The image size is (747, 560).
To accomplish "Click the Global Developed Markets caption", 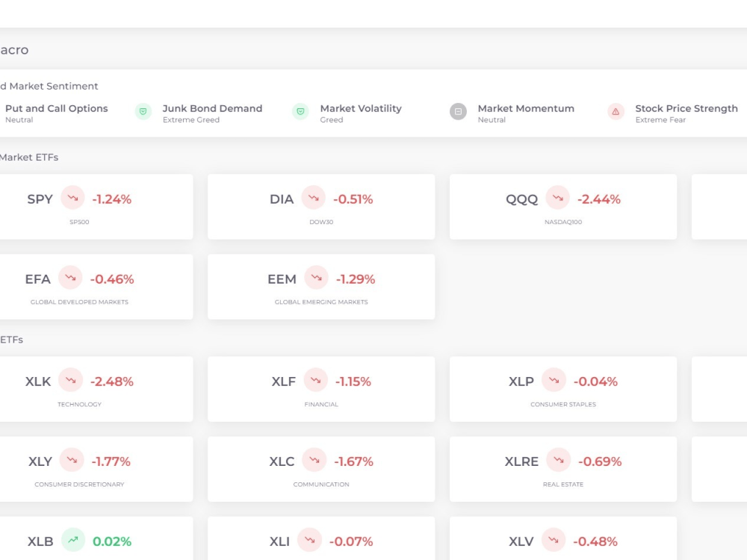I will click(79, 302).
